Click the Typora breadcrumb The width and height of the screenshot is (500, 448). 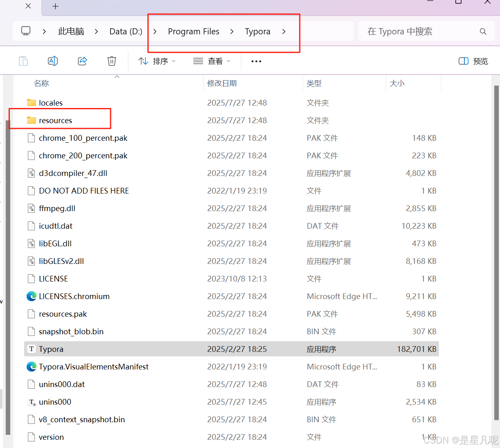tap(258, 32)
